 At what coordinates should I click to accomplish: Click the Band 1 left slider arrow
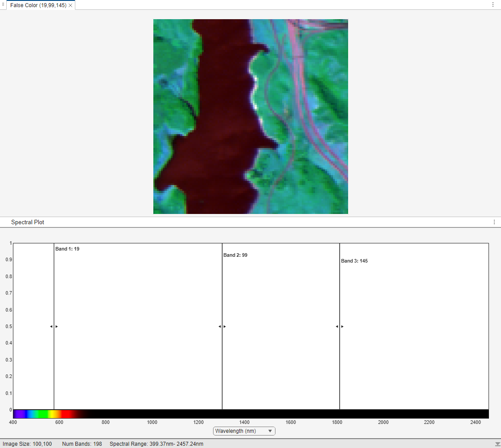(x=51, y=327)
